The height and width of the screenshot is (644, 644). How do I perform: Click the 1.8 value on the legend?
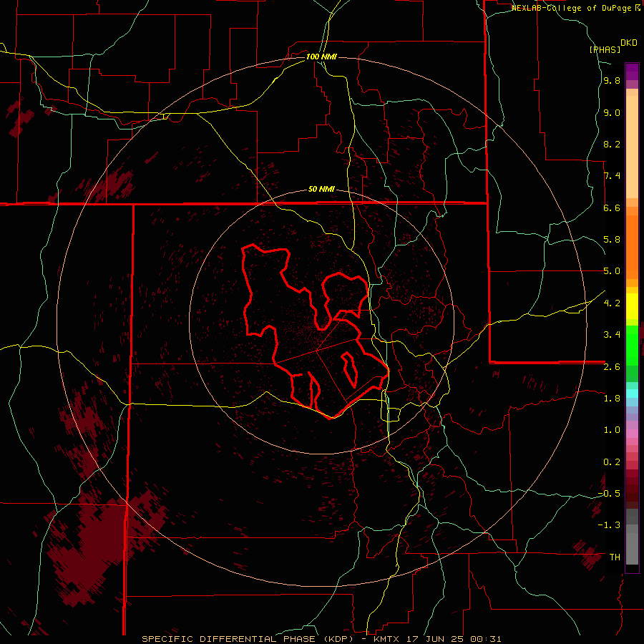tap(612, 399)
